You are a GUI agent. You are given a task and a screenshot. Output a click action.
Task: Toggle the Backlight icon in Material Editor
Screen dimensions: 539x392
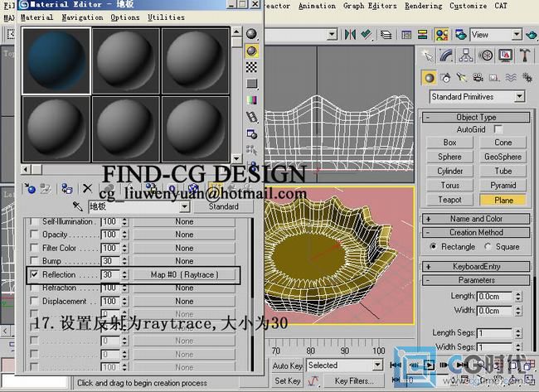[251, 51]
